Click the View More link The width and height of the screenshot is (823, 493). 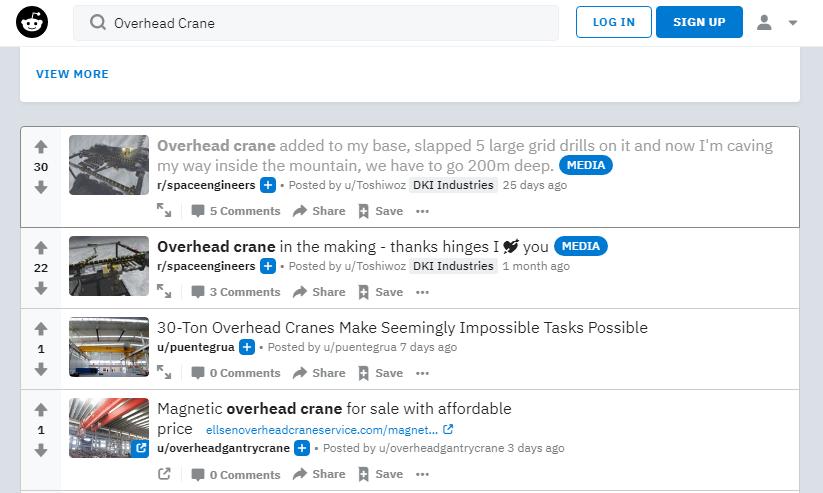point(72,74)
